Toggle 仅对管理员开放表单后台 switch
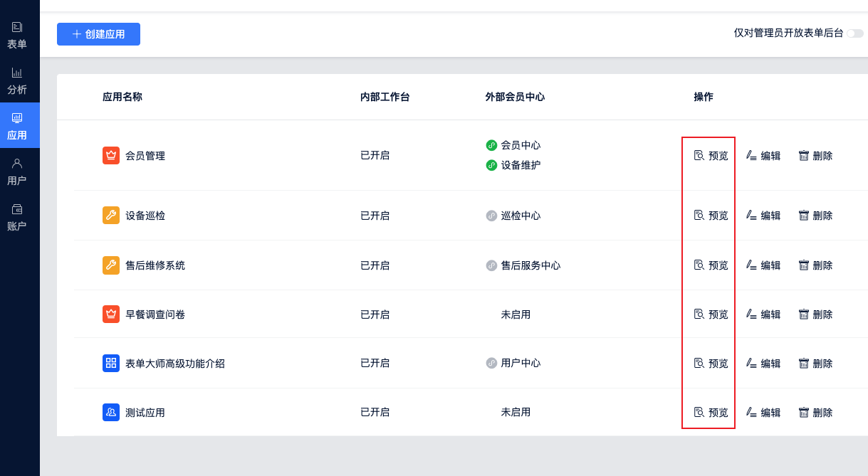This screenshot has width=868, height=476. tap(854, 33)
